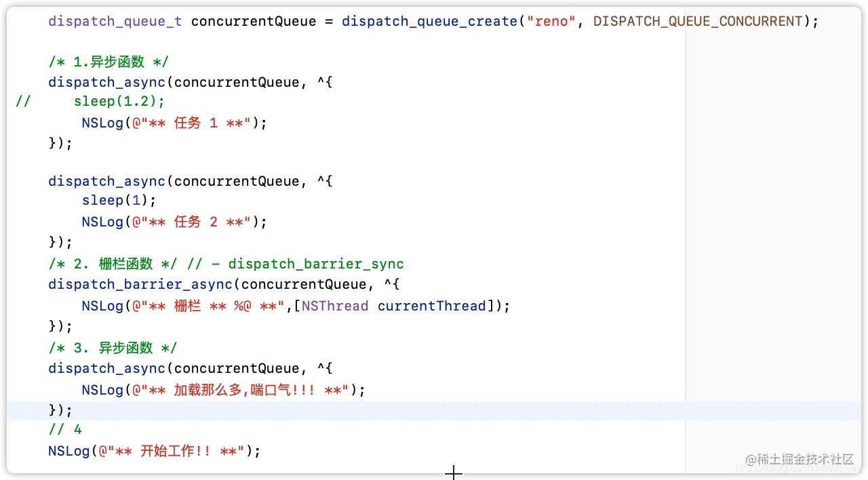Click dispatch_queue_create function call
868x480 pixels.
point(430,21)
